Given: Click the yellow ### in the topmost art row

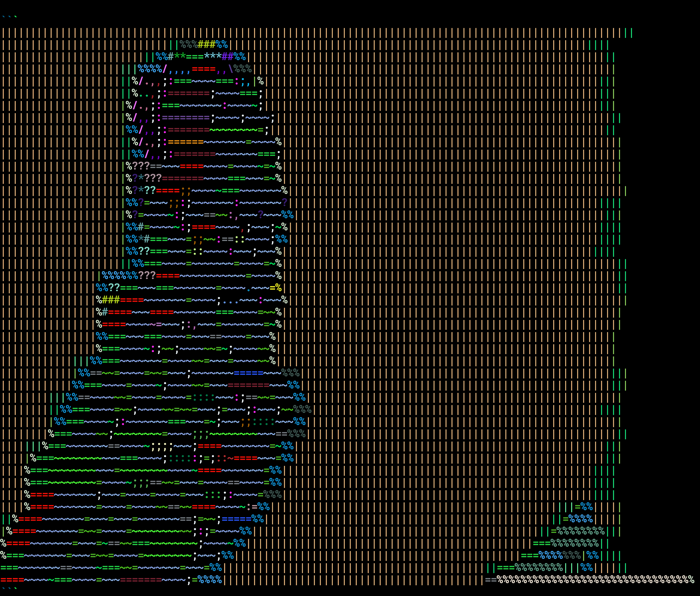Looking at the screenshot, I should coord(206,44).
